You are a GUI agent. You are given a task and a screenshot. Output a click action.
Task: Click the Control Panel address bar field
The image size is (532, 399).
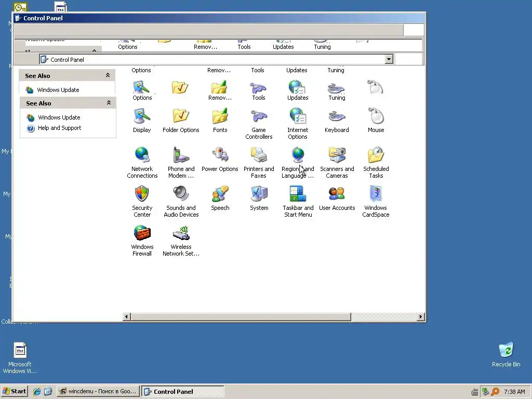click(x=216, y=59)
